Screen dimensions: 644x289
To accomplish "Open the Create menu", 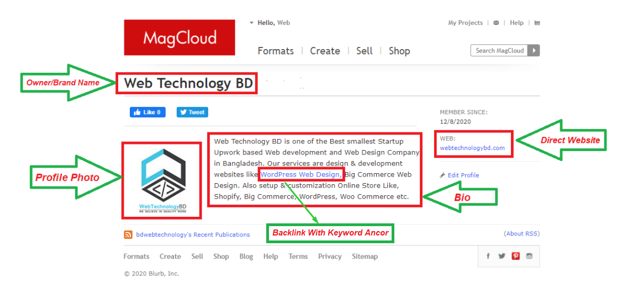I will (x=325, y=51).
